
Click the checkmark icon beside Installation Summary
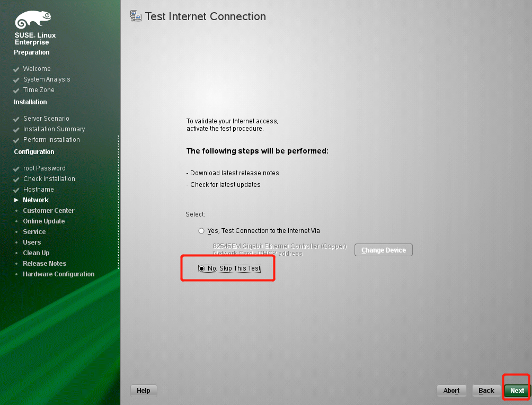[x=16, y=130]
